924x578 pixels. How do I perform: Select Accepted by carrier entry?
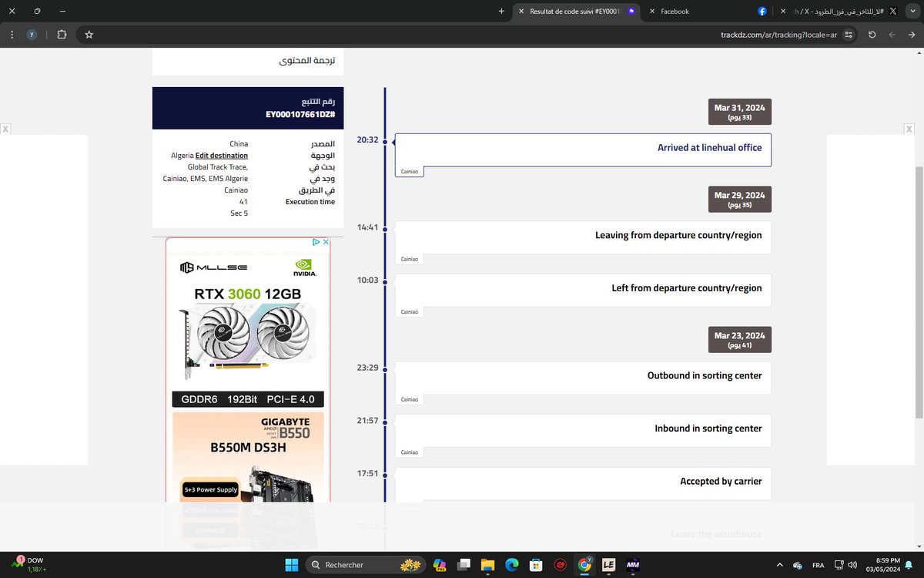tap(583, 483)
